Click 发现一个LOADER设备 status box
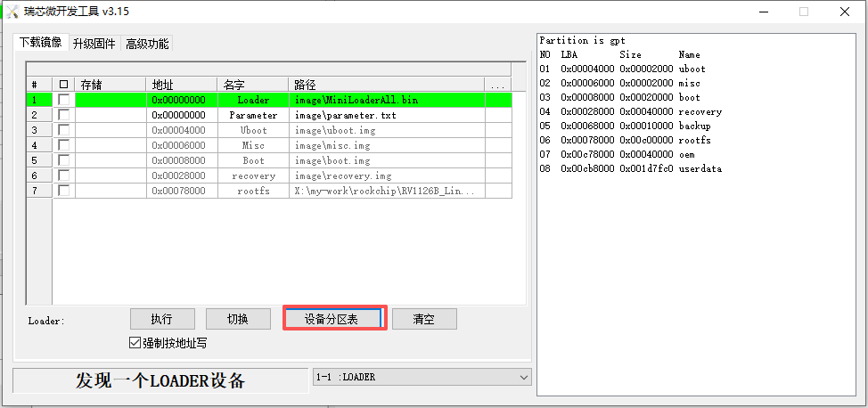Viewport: 868px width, 408px height. pyautogui.click(x=160, y=381)
